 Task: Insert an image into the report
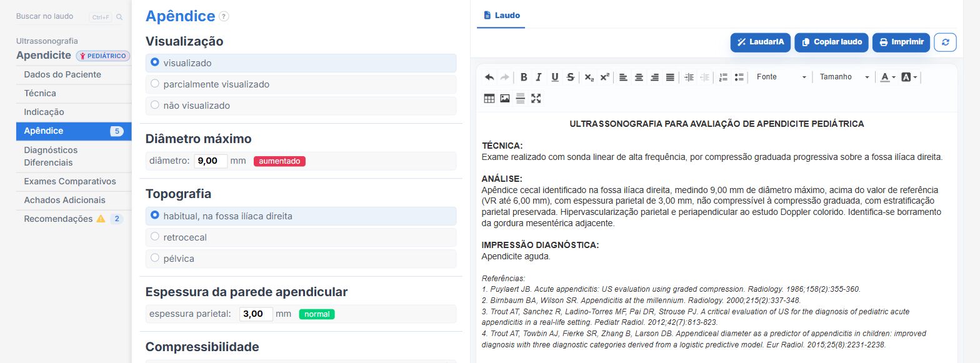505,98
